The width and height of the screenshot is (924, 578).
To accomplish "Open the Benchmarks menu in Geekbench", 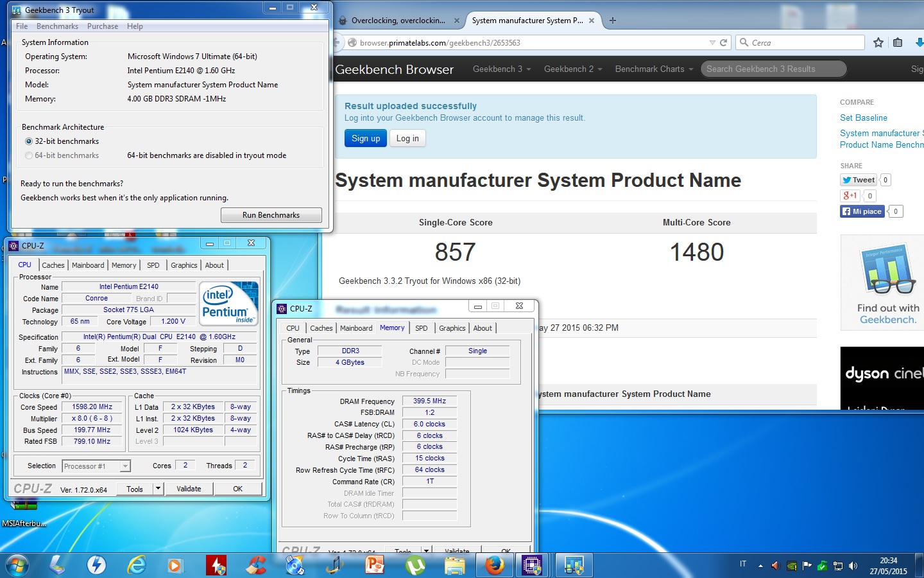I will (57, 26).
